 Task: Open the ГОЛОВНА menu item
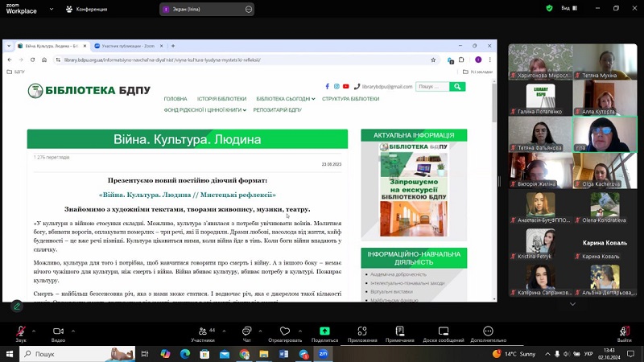175,99
